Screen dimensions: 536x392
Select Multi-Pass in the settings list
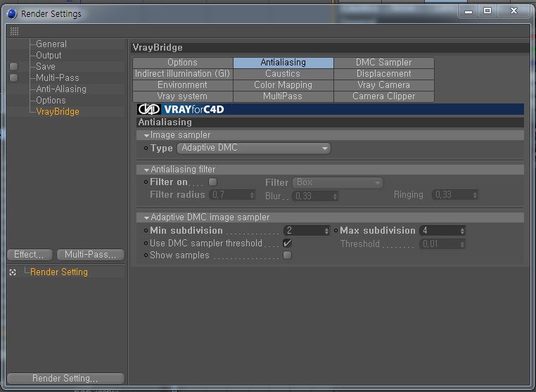click(58, 78)
